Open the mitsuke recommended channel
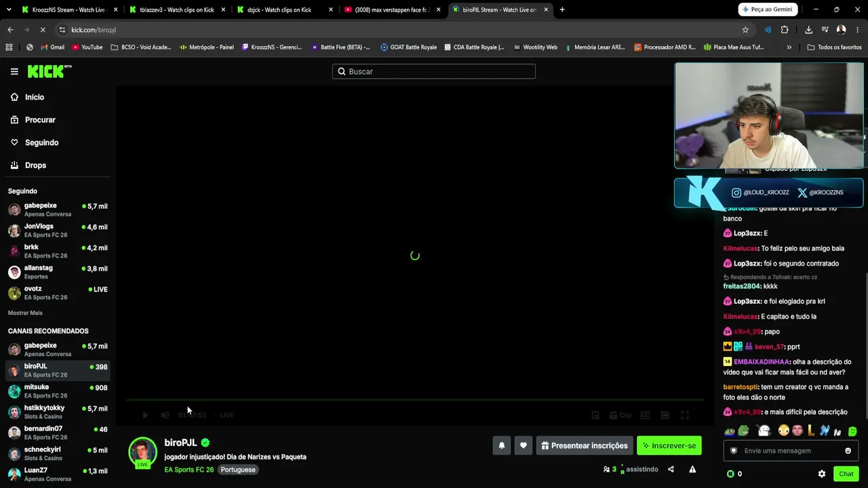868x488 pixels. point(58,391)
